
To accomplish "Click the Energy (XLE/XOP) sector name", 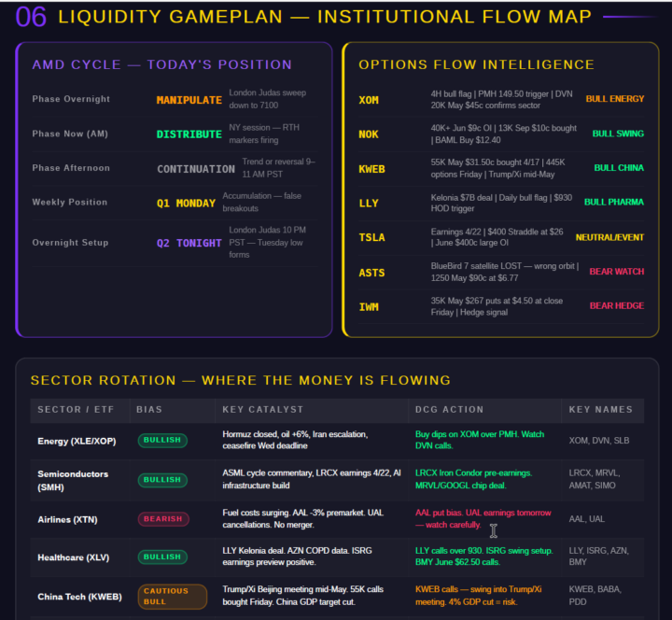I will click(77, 442).
